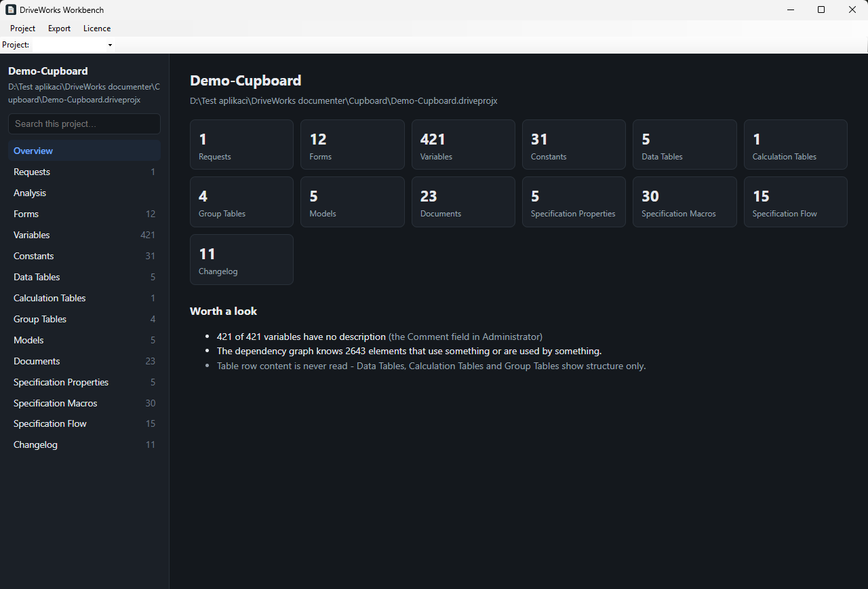This screenshot has width=868, height=589.
Task: Click the 'Table row content is never read' note
Action: click(431, 366)
